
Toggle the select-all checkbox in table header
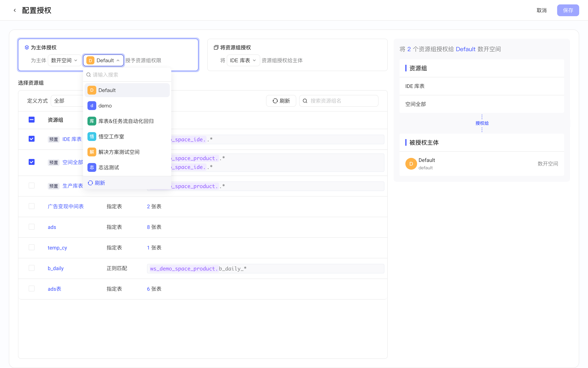32,119
